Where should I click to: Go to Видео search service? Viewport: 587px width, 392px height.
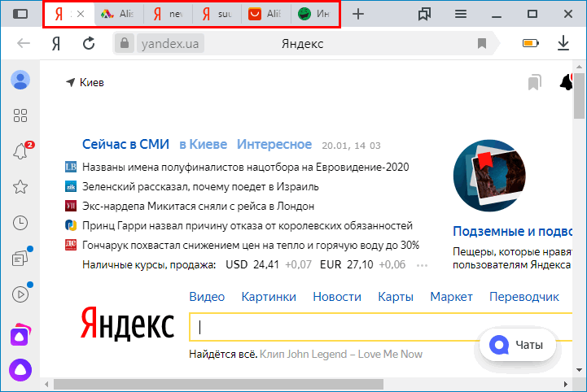pyautogui.click(x=207, y=297)
